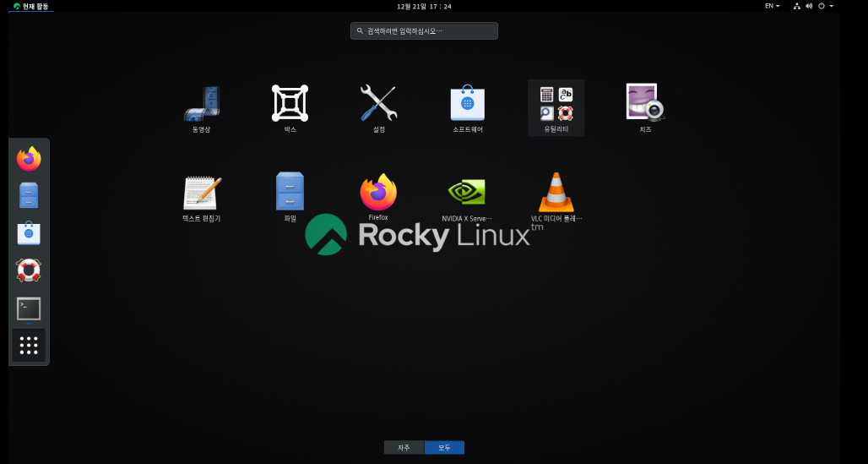Image resolution: width=868 pixels, height=464 pixels.
Task: Open Terminal from the dock
Action: tap(29, 308)
